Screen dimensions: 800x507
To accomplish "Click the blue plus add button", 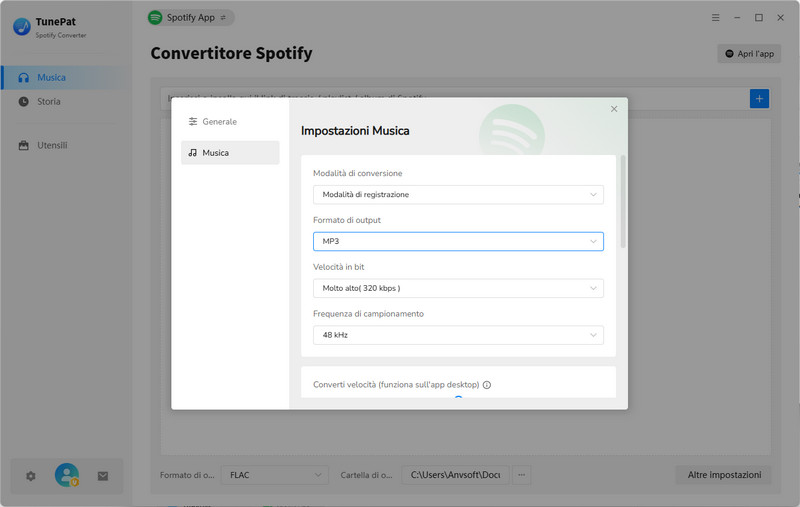I will [x=759, y=98].
